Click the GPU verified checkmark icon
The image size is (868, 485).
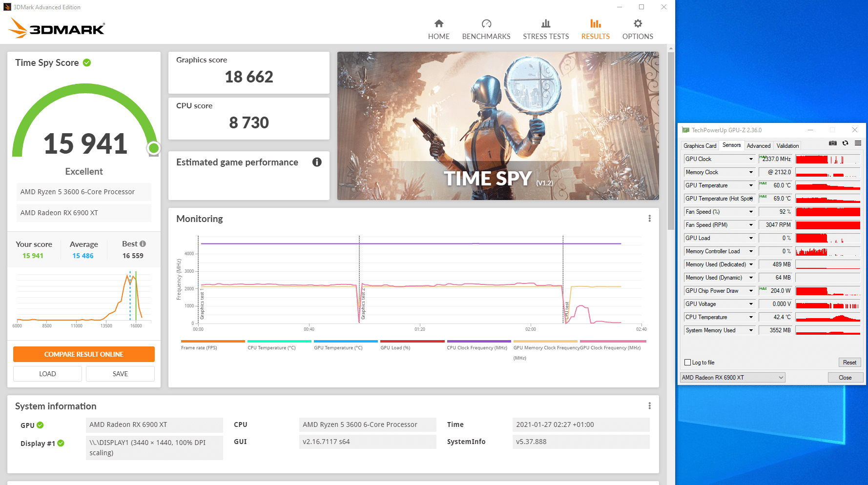(40, 425)
